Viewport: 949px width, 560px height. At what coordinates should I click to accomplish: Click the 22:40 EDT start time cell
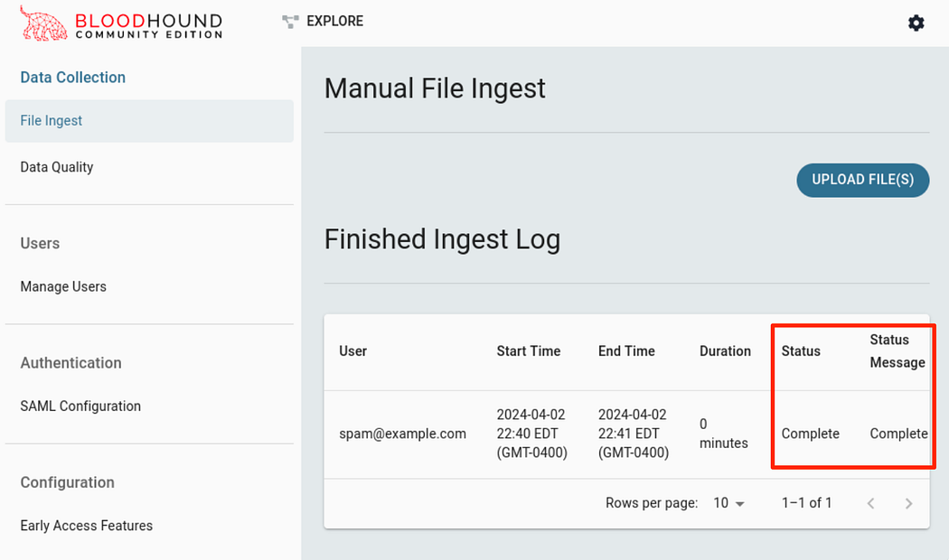pos(532,434)
